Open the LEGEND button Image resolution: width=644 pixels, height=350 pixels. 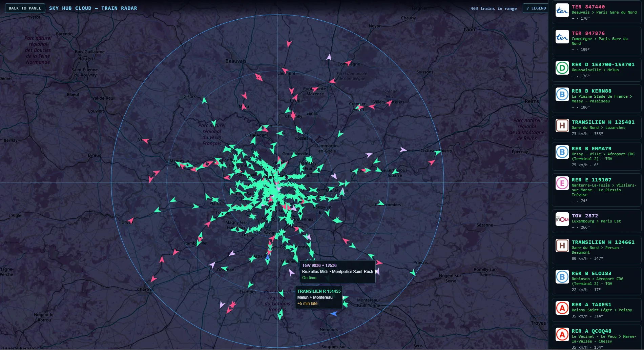536,8
